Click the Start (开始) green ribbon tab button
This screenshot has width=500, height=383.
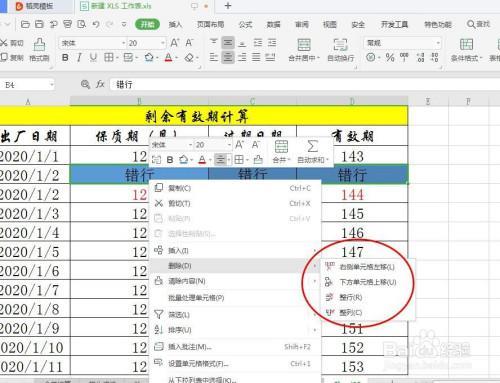[x=147, y=24]
